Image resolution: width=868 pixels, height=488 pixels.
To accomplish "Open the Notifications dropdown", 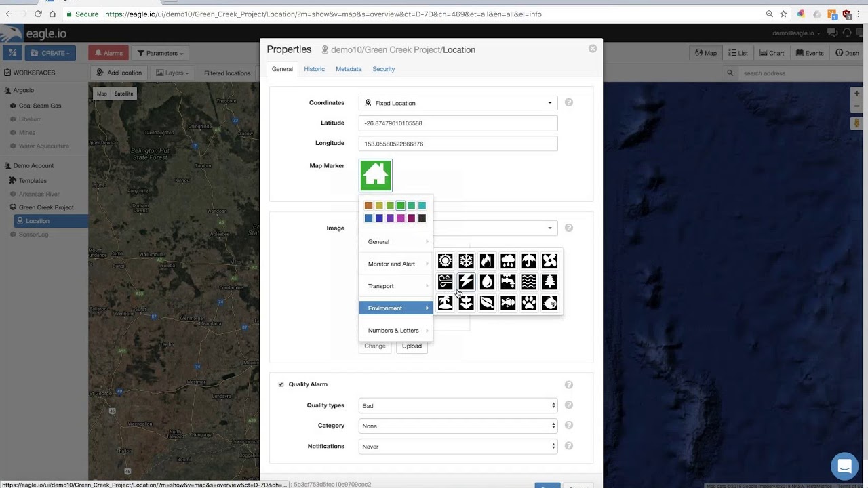I will [458, 446].
